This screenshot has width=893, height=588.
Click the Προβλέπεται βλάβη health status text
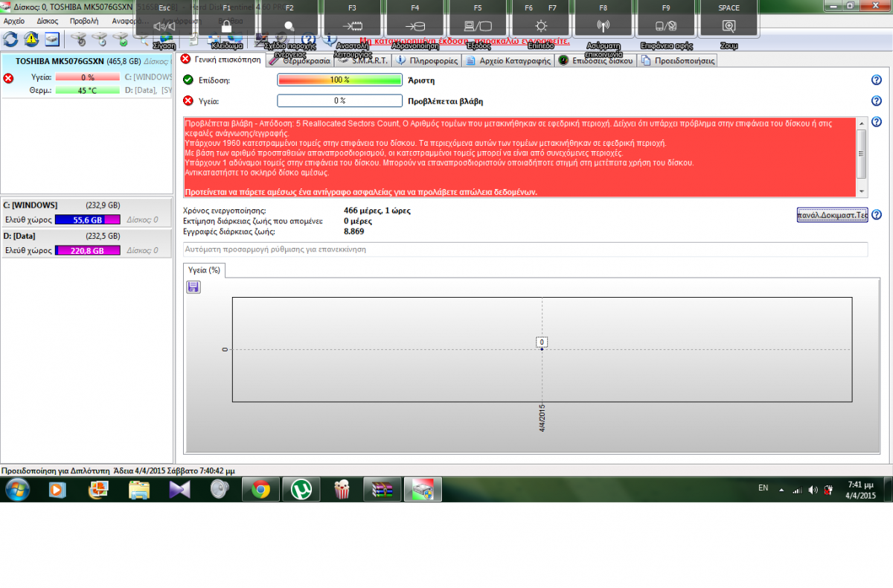pos(446,101)
